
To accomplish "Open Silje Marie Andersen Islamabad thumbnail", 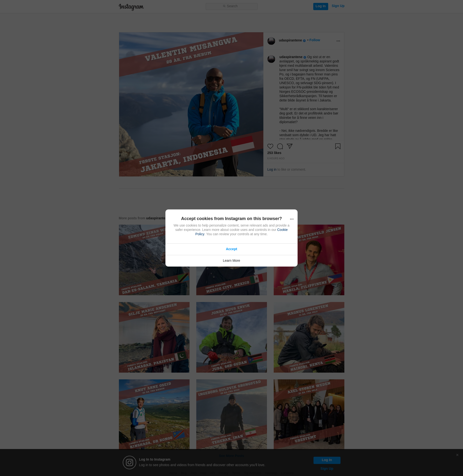I will click(x=154, y=337).
